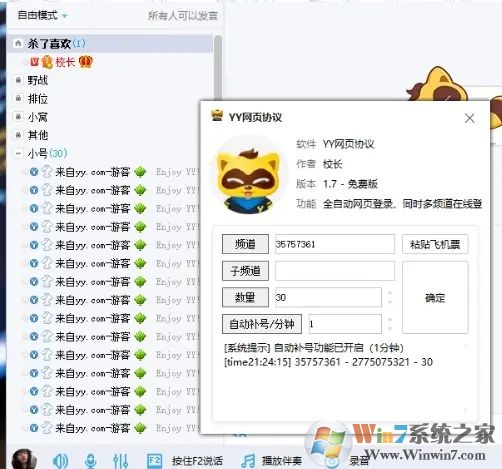502x469 pixels.
Task: Click the avatar icon on the third guest row
Action: tap(47, 209)
